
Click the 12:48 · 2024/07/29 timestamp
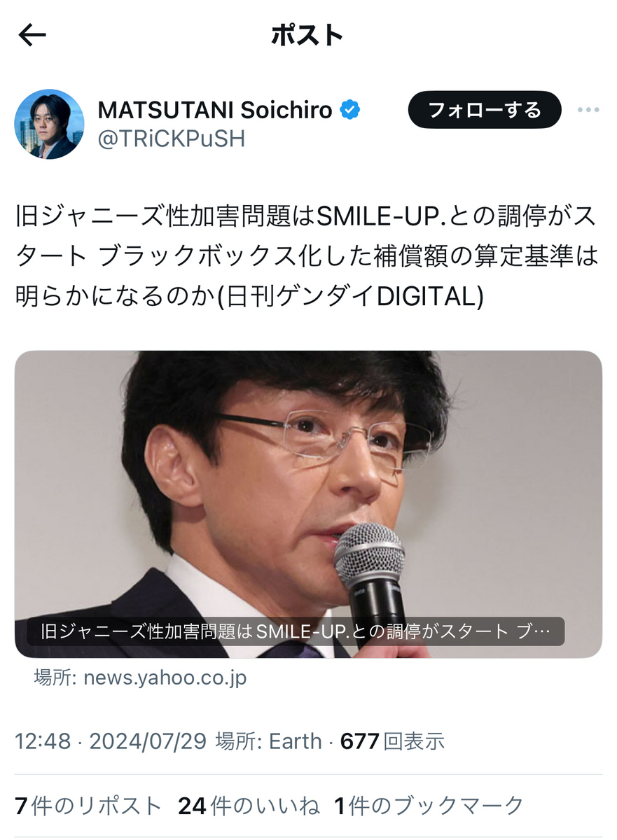(x=111, y=741)
